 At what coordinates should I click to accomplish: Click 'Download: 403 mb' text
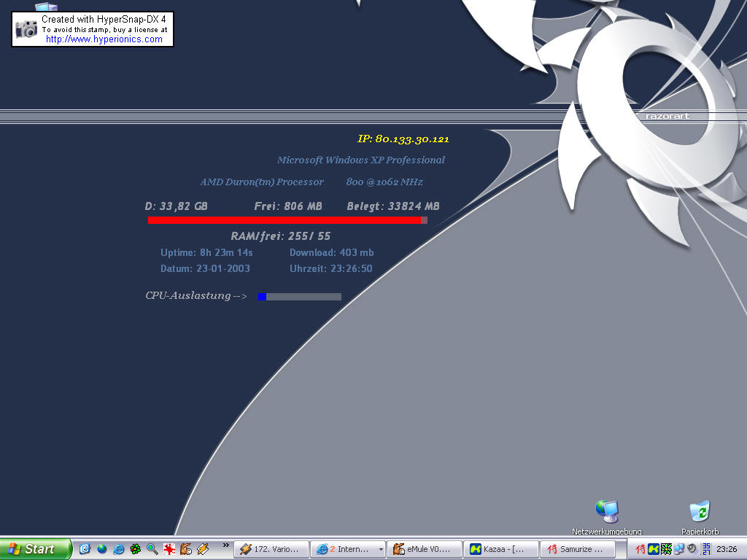pyautogui.click(x=332, y=252)
